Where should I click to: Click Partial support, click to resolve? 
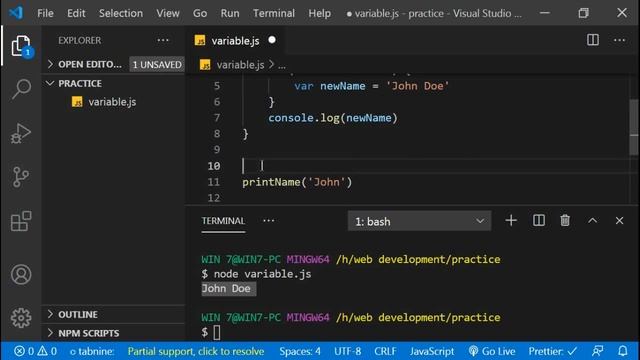pos(196,351)
